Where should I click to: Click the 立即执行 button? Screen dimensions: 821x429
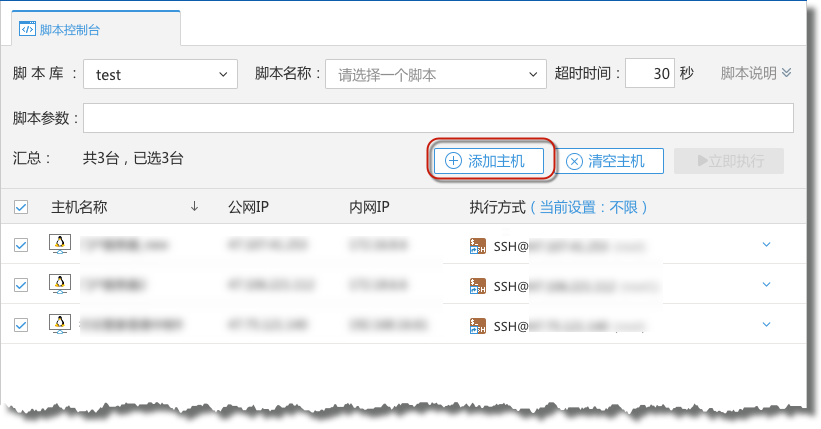729,161
